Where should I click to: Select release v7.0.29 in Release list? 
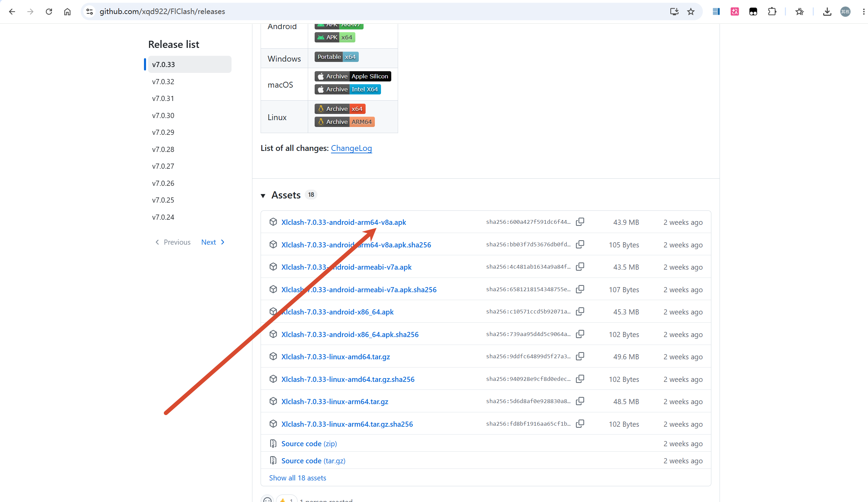(x=163, y=132)
